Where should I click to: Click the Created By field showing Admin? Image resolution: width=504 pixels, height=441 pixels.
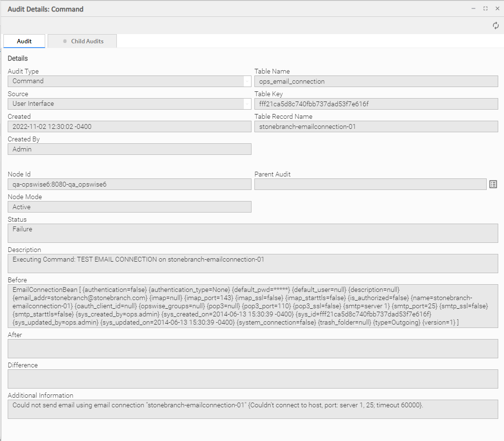pos(129,149)
